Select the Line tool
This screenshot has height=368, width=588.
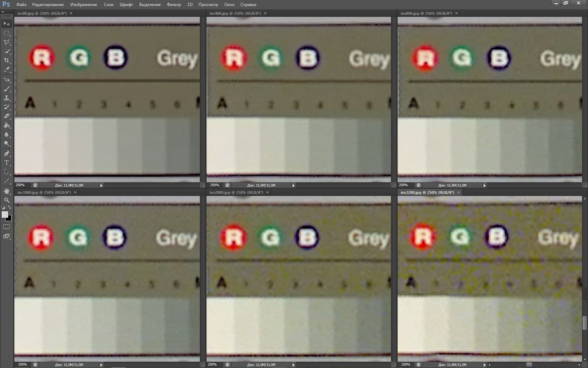[x=7, y=181]
